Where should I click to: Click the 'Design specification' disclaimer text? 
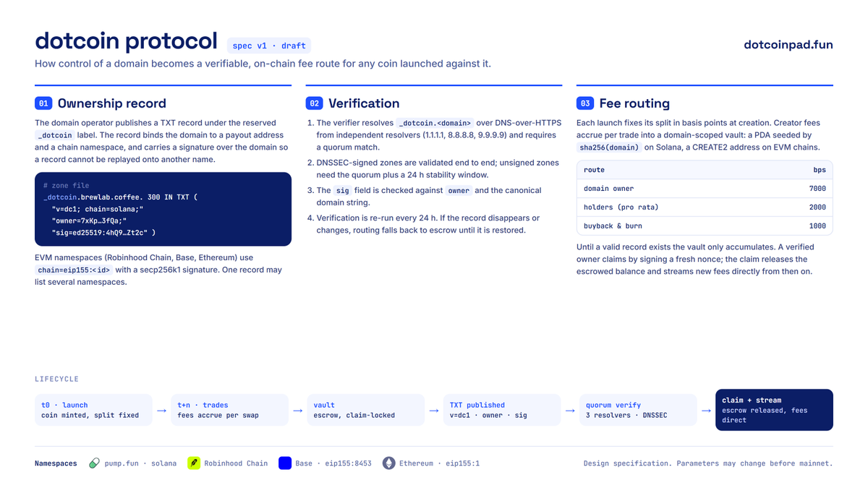coord(708,463)
